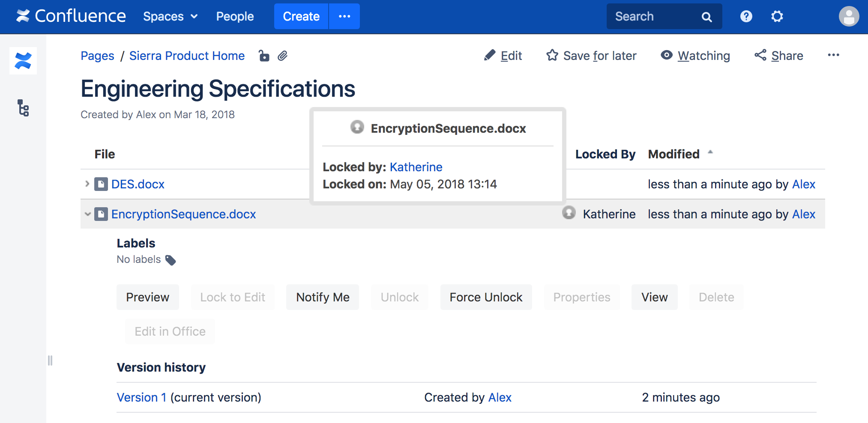Open page restrictions unlocked padlock icon
This screenshot has height=423, width=868.
[264, 56]
